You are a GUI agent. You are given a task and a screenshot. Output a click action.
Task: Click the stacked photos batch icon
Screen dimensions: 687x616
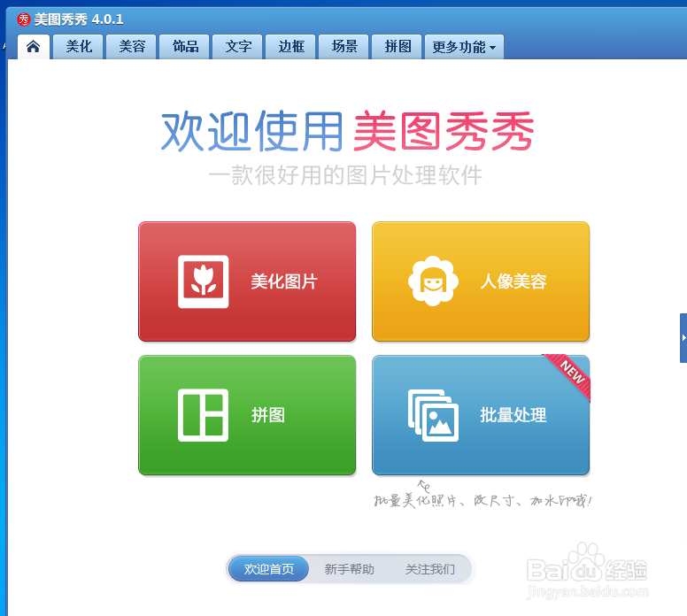[433, 415]
